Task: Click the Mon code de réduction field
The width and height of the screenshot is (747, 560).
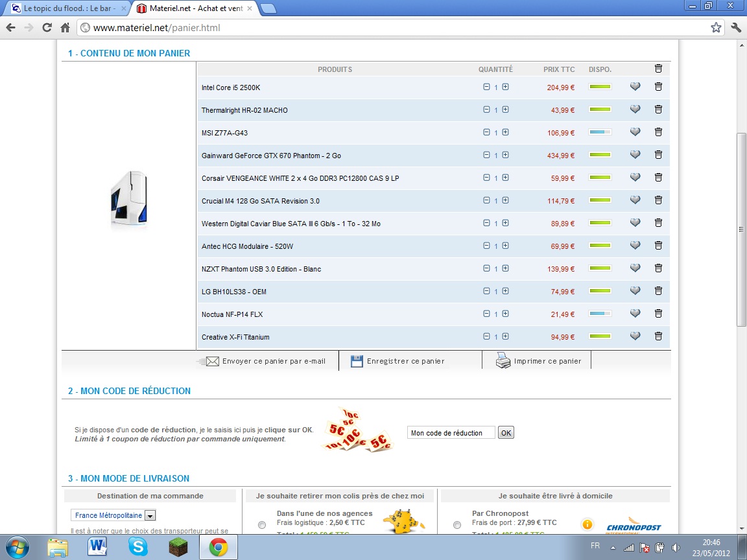Action: [x=451, y=433]
